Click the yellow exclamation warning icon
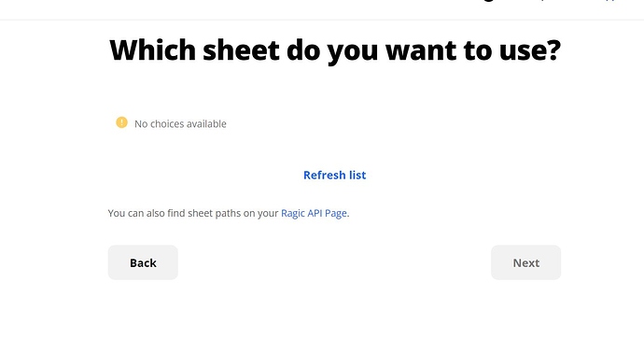Screen dimensions: 644x339 (121, 122)
